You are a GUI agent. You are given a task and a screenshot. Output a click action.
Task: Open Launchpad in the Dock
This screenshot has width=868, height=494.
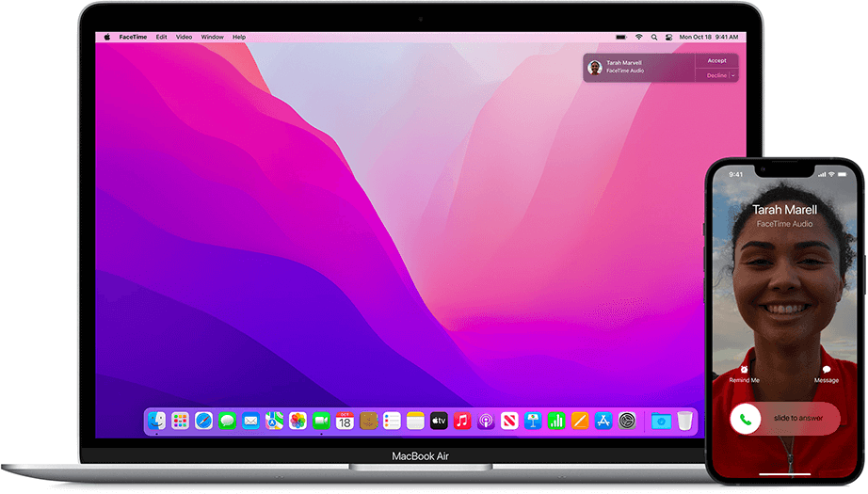(x=180, y=421)
